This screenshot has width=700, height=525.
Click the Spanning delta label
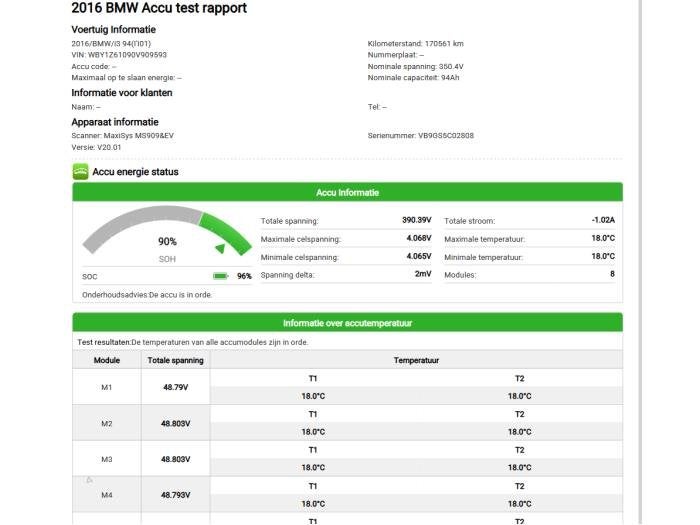[288, 275]
